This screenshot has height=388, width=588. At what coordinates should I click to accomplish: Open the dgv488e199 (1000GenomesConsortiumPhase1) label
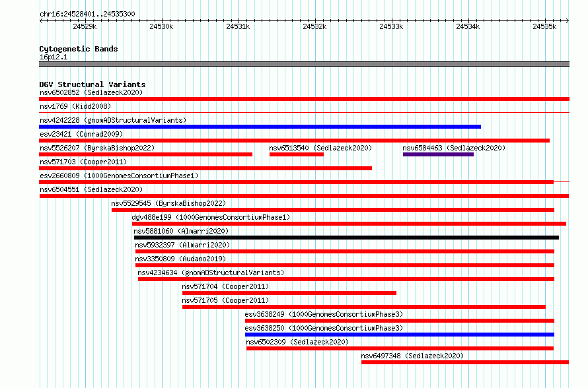(211, 217)
